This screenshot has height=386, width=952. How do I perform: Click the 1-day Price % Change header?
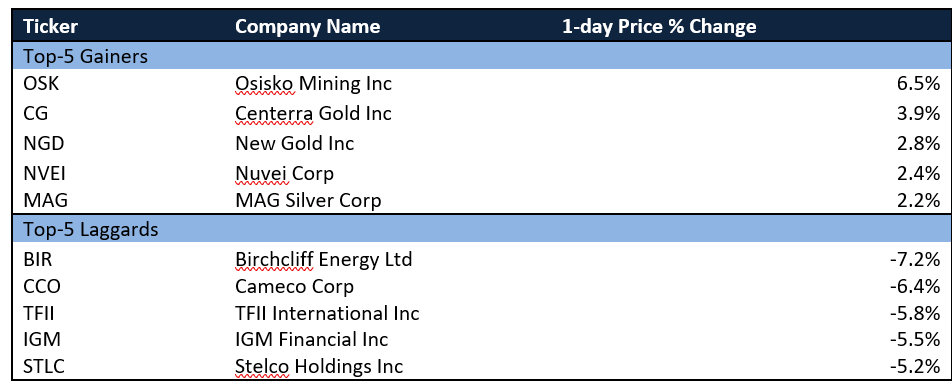(659, 27)
